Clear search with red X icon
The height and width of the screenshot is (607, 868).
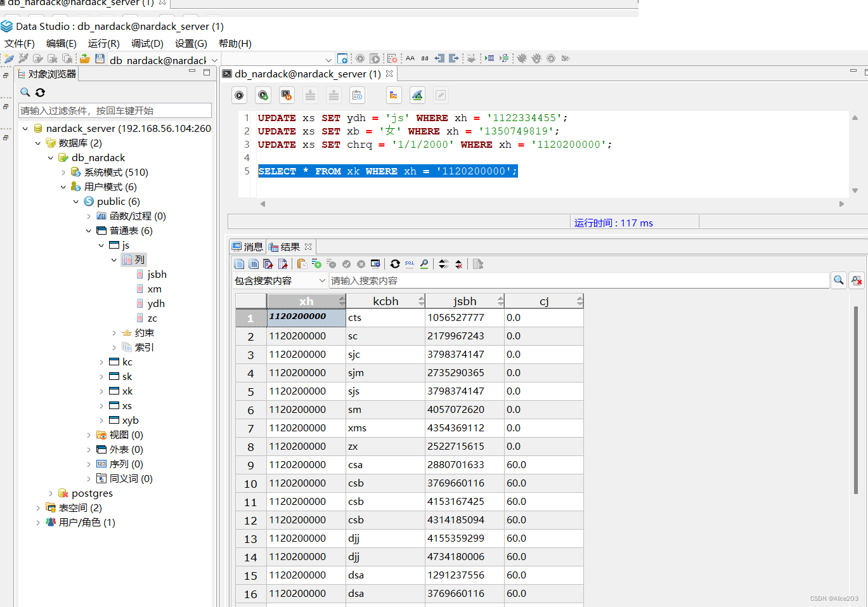857,280
